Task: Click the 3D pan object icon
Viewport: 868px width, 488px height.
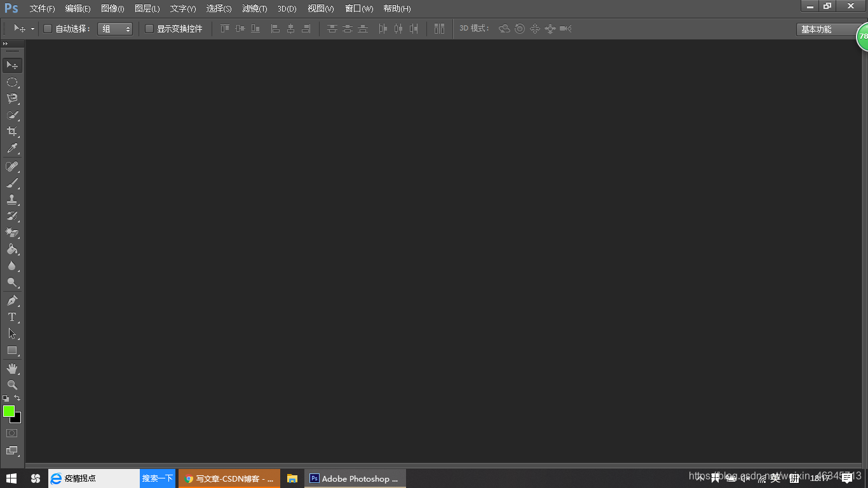Action: (x=535, y=29)
